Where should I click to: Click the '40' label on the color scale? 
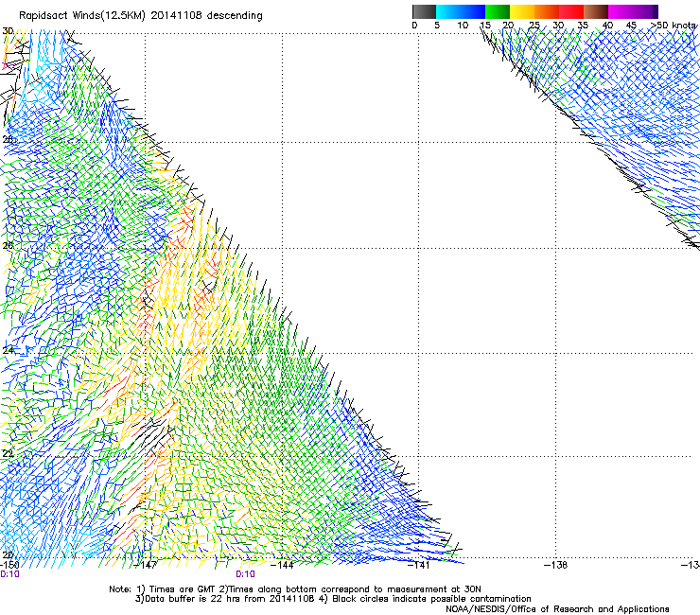607,26
